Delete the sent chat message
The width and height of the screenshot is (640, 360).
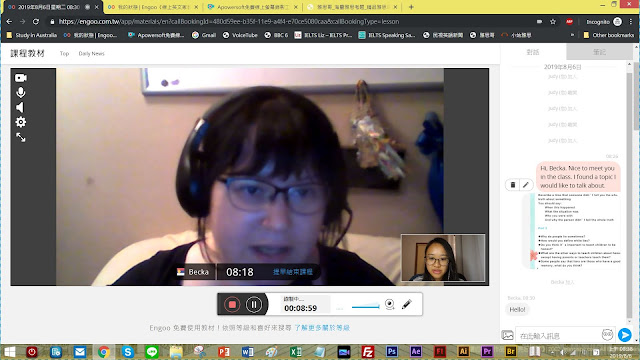coord(513,185)
